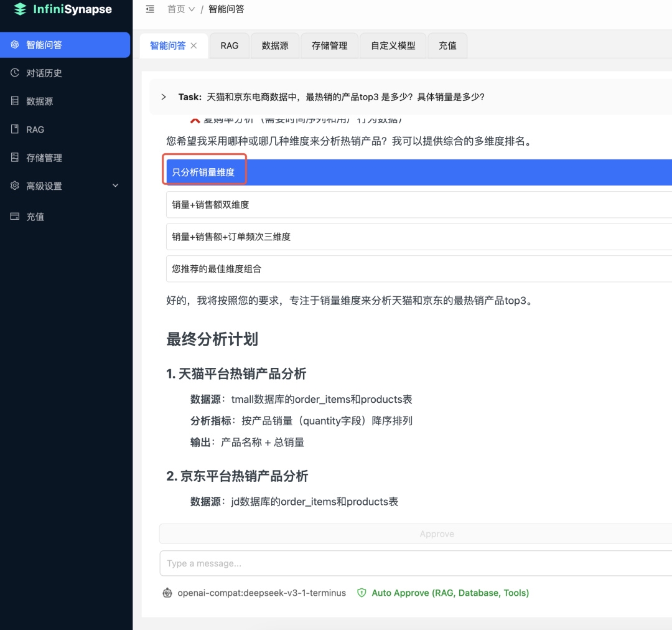Open 智能问答 in the sidebar
The height and width of the screenshot is (630, 672).
click(65, 45)
